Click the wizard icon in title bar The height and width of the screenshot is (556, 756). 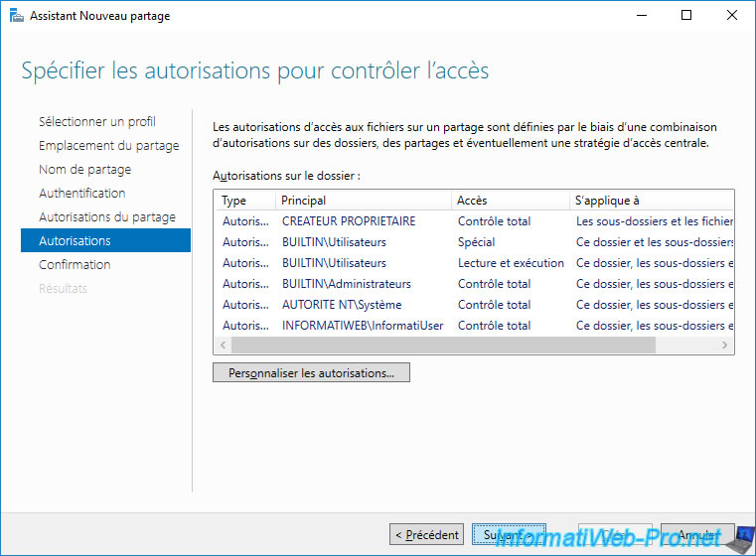click(16, 16)
